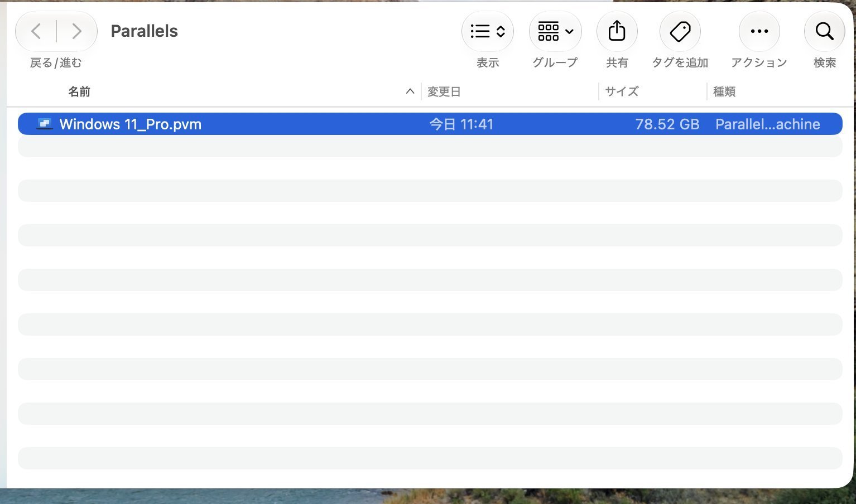
Task: Select Windows 11_Pro.pvm file row
Action: point(430,124)
